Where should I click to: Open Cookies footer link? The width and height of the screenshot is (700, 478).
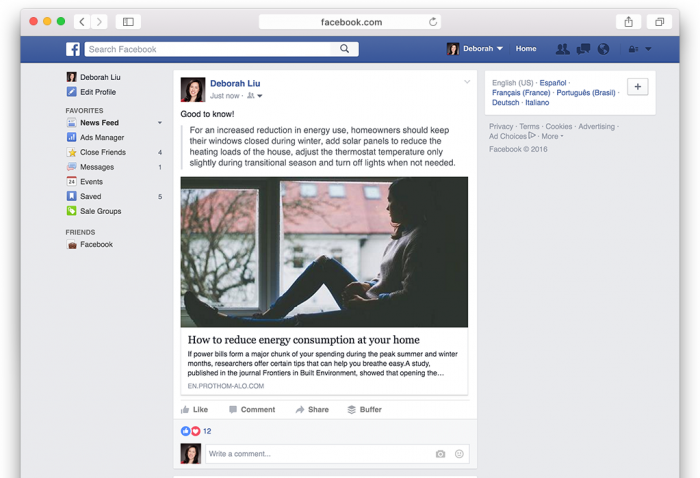click(558, 126)
